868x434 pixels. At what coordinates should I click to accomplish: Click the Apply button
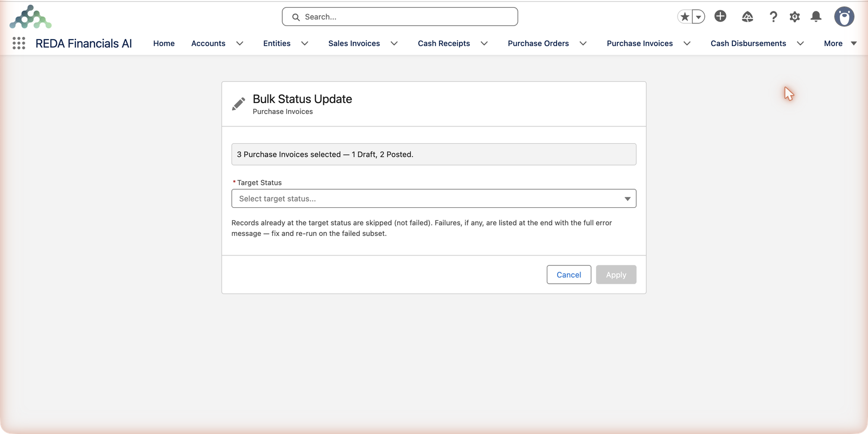coord(616,275)
